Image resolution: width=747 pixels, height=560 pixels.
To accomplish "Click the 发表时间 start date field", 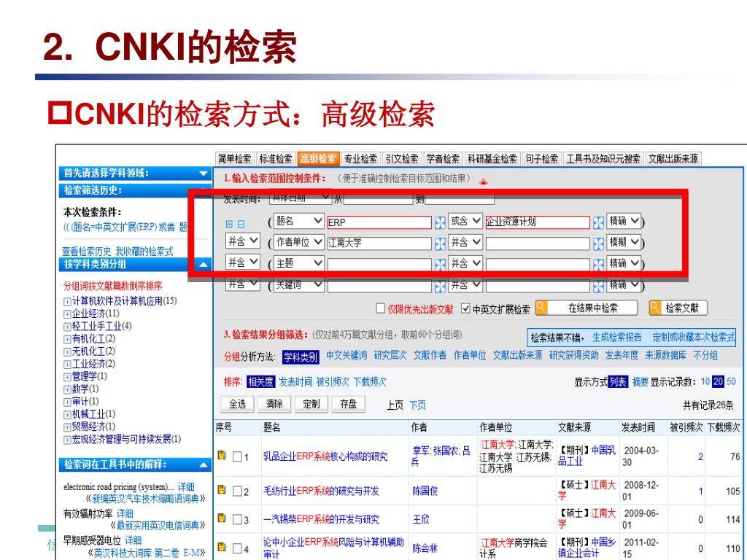I will point(378,200).
